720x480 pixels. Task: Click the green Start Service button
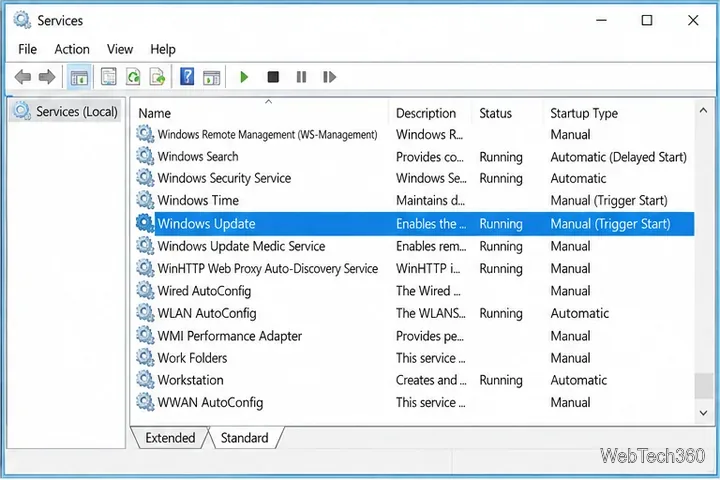coord(244,77)
